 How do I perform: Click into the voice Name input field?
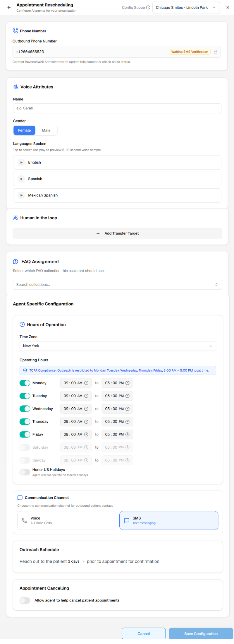coord(117,108)
